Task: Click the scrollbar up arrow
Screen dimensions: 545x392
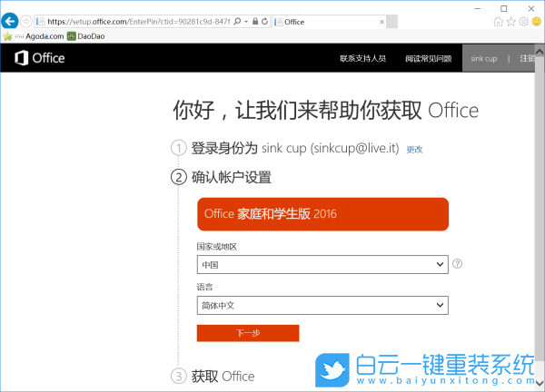Action: 540,52
